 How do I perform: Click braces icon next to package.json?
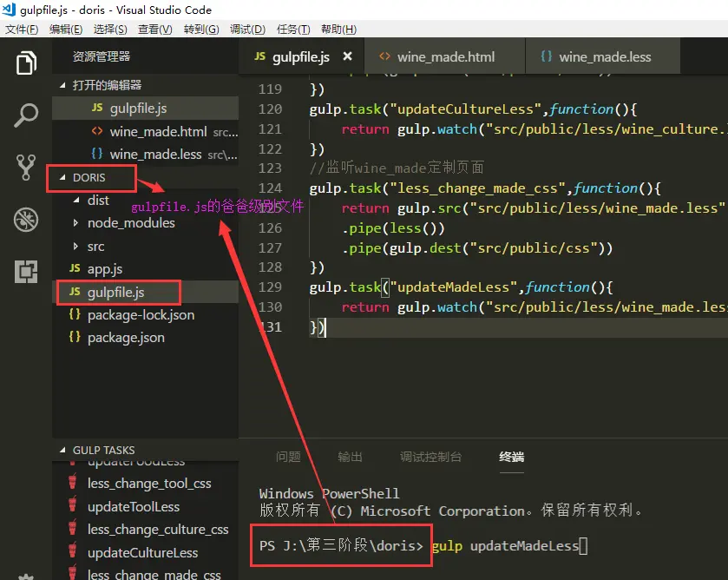click(75, 337)
